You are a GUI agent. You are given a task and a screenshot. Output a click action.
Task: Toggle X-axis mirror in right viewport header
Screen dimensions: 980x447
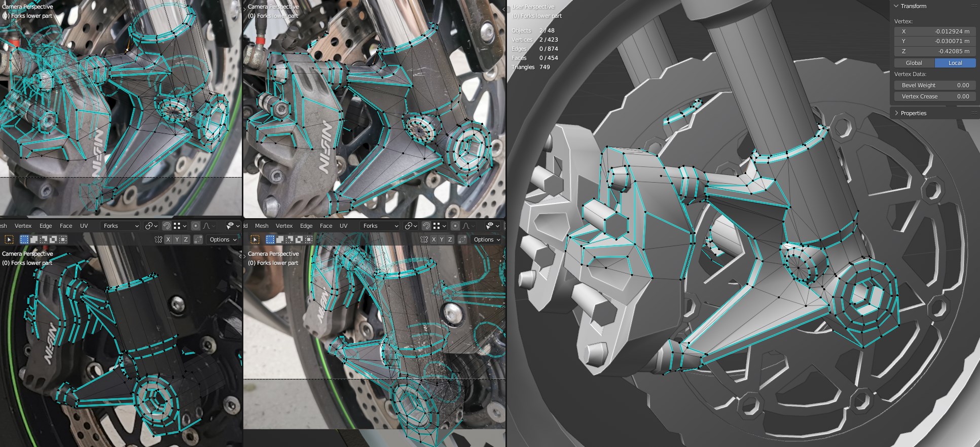(433, 239)
